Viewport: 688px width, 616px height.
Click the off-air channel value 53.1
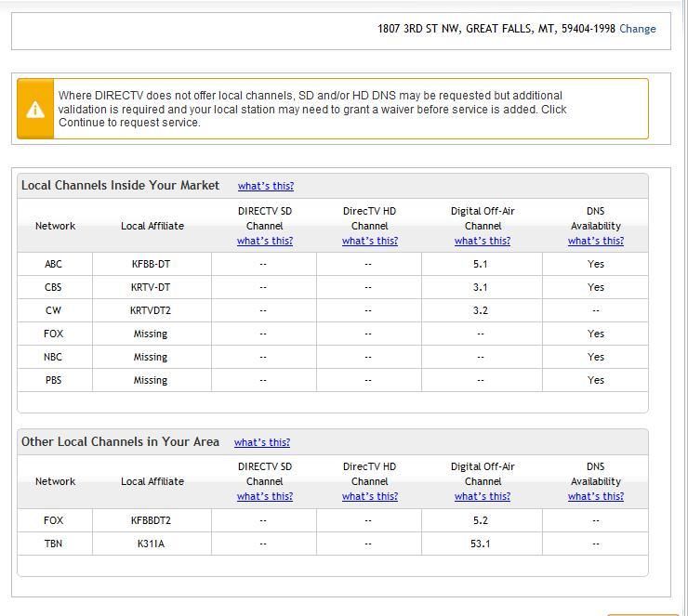[481, 544]
